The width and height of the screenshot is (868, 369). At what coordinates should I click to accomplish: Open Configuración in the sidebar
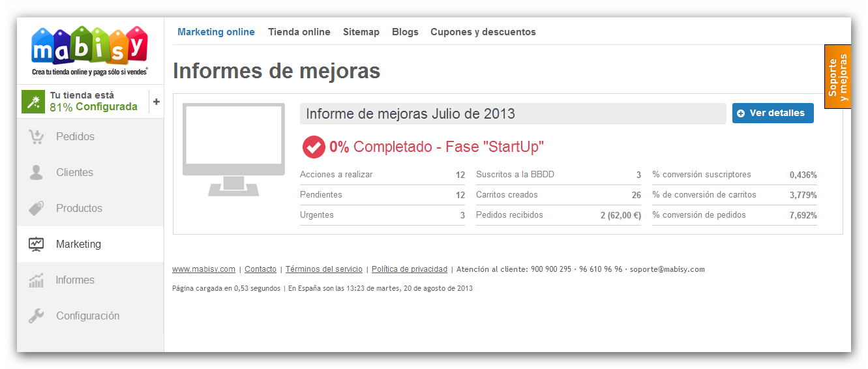click(91, 316)
